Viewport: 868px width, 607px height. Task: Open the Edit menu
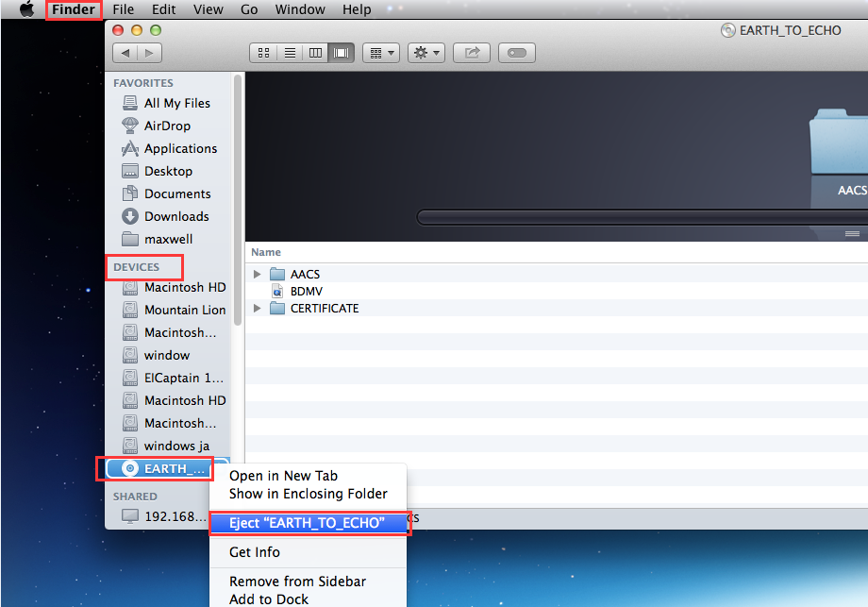[x=163, y=9]
